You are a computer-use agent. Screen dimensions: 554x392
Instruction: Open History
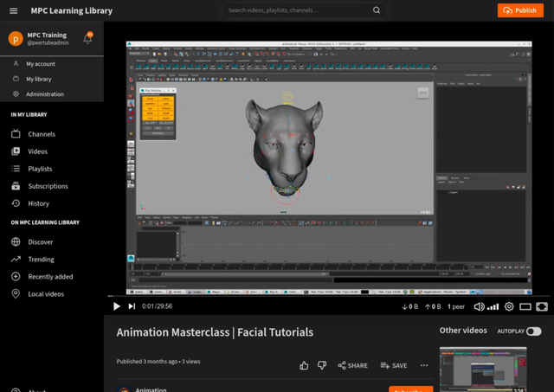coord(38,203)
